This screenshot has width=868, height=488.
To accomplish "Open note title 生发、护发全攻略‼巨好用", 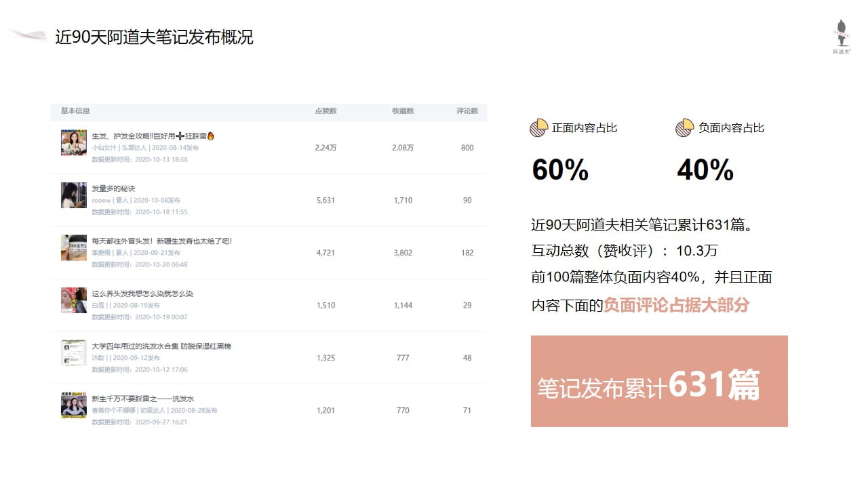I will 153,136.
